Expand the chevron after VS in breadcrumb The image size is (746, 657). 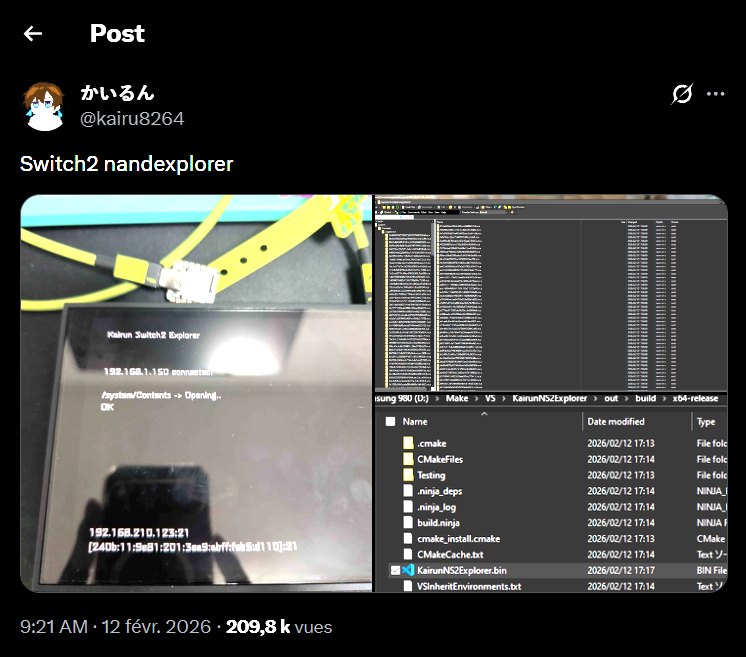(x=504, y=398)
